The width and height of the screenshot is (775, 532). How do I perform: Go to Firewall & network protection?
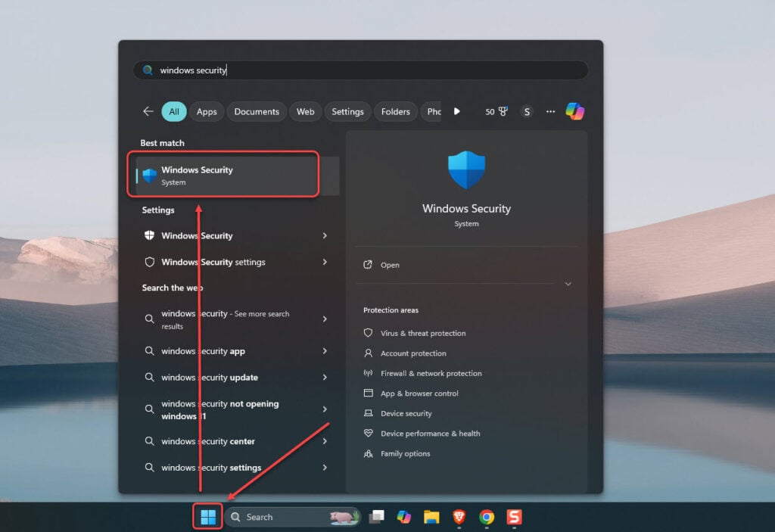pyautogui.click(x=431, y=373)
